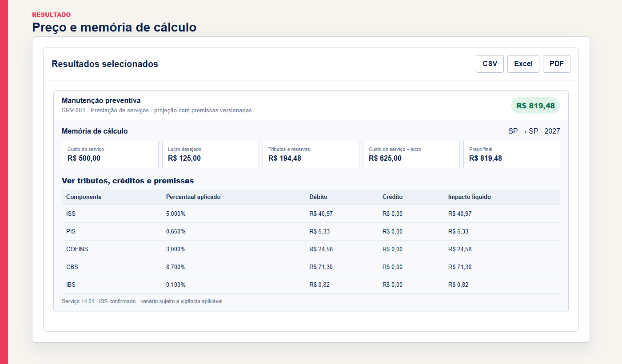
Task: Select the IBS debit amount R$ 0,82
Action: coord(319,285)
